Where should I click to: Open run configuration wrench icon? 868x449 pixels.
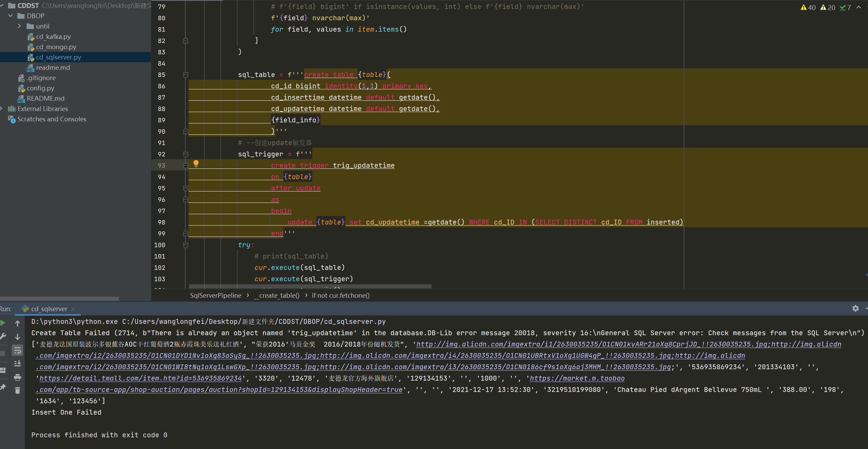(3, 336)
